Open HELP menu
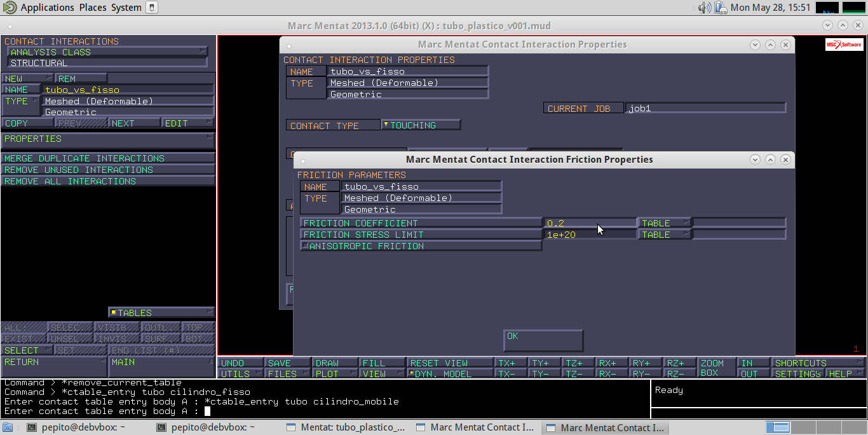This screenshot has height=435, width=868. pos(846,374)
